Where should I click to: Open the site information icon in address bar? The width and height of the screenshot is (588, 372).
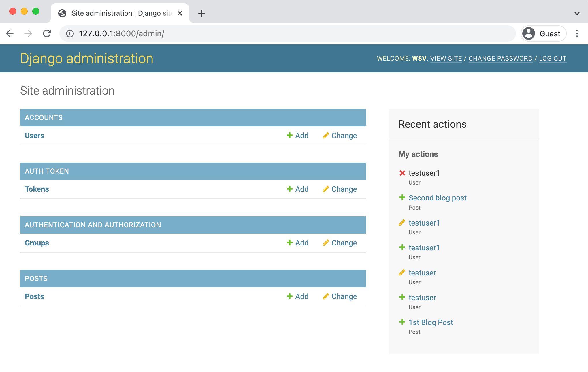[70, 34]
